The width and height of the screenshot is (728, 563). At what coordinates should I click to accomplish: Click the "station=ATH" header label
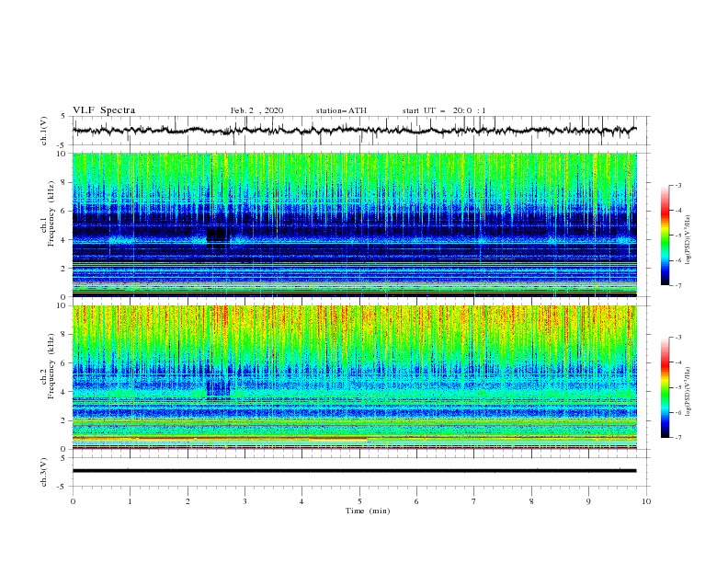pos(341,110)
